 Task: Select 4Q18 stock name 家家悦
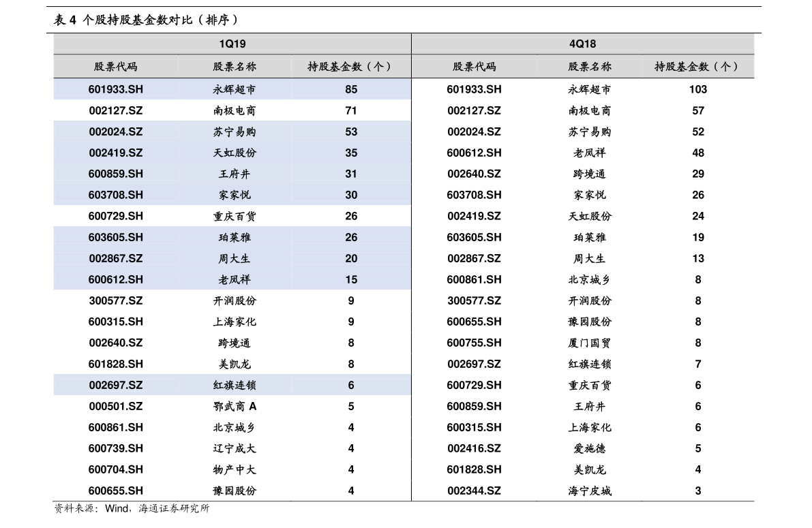pyautogui.click(x=589, y=195)
